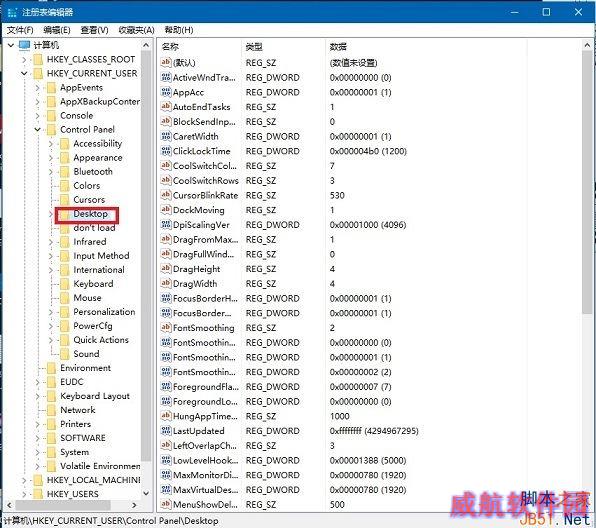This screenshot has width=596, height=528.
Task: Collapse the Control Panel tree node
Action: (37, 130)
